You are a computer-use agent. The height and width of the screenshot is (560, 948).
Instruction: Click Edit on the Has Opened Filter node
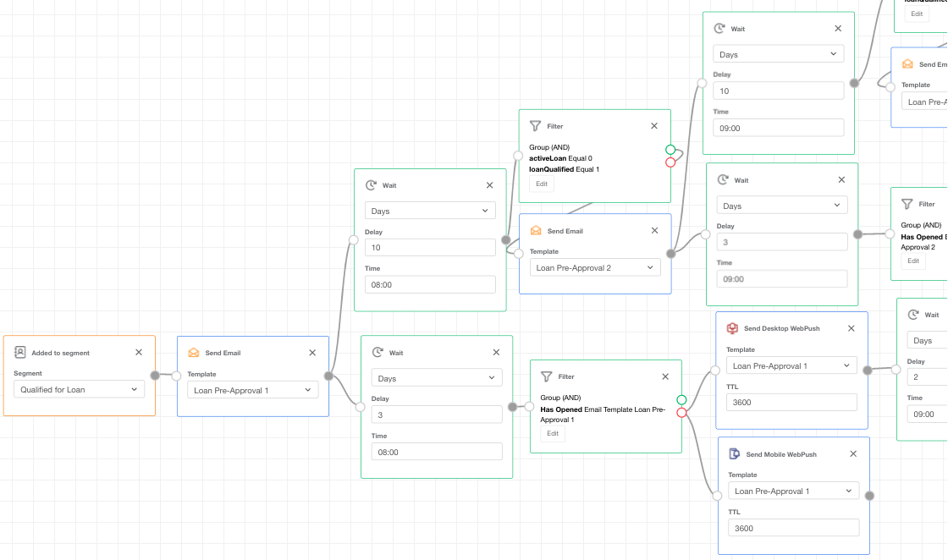pos(553,434)
